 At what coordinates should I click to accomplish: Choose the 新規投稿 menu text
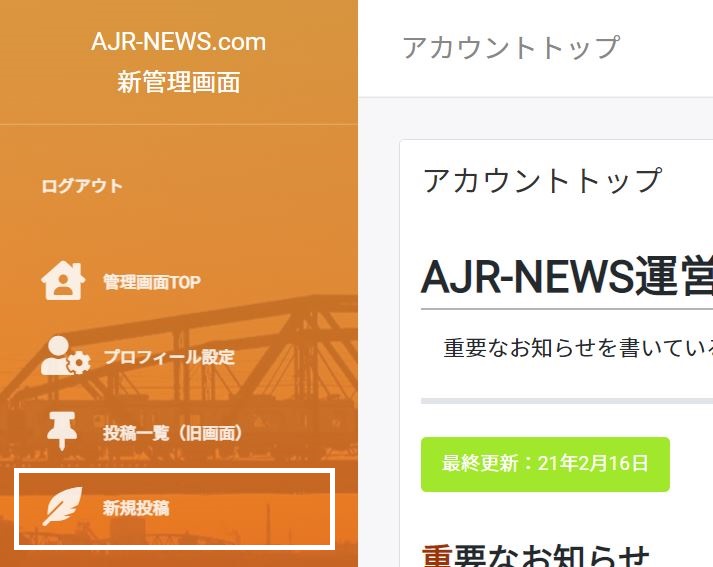[136, 508]
